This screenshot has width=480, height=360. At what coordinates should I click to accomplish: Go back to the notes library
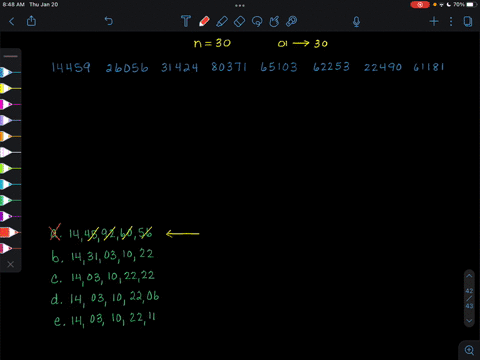(x=12, y=22)
